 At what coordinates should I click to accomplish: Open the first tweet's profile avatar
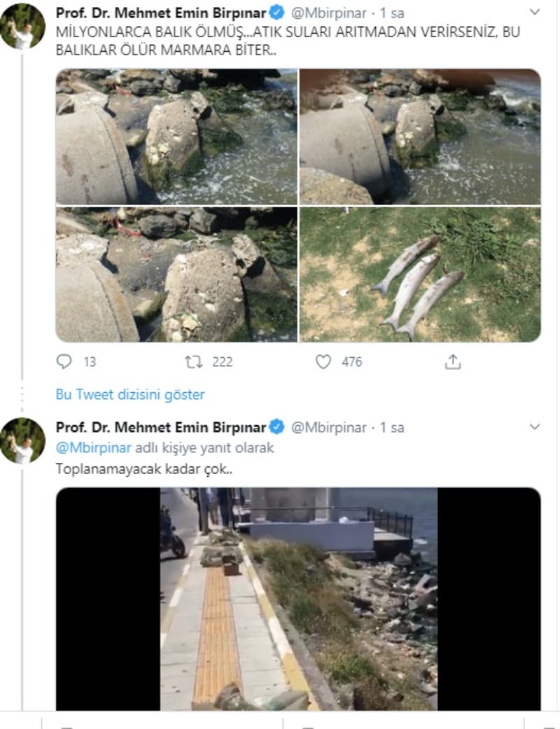tap(22, 26)
